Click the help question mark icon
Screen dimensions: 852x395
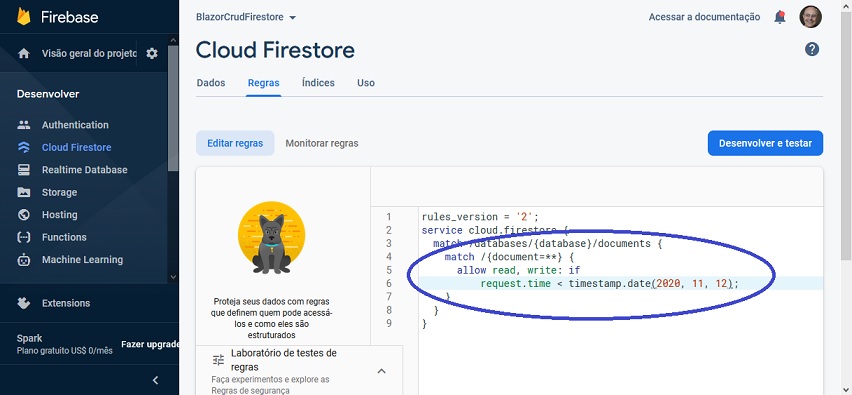pyautogui.click(x=812, y=49)
